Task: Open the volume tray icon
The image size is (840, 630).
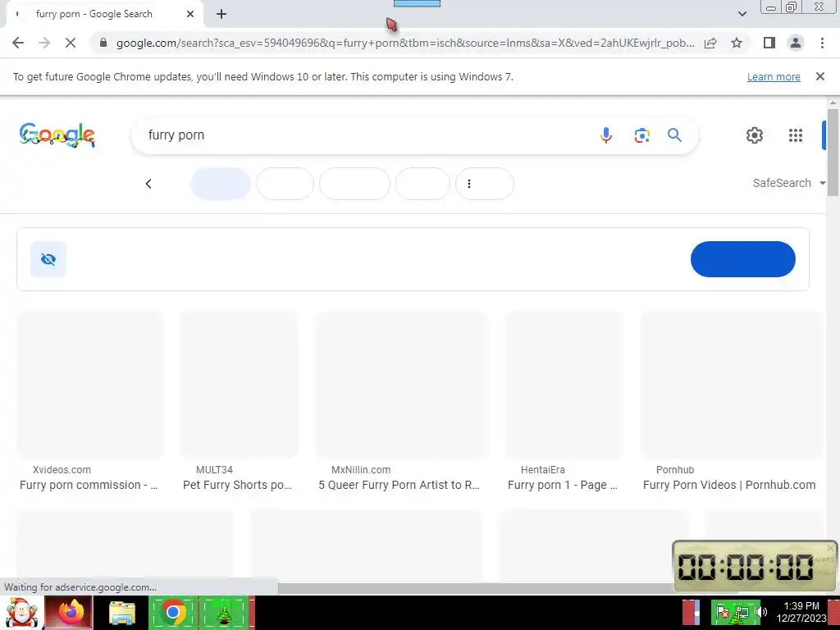Action: [x=760, y=612]
